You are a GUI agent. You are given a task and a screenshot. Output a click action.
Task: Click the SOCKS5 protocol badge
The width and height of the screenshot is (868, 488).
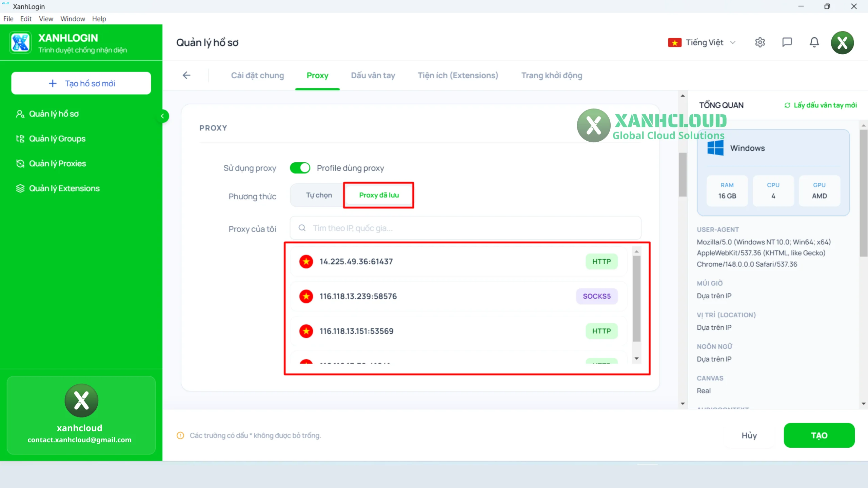[596, 296]
